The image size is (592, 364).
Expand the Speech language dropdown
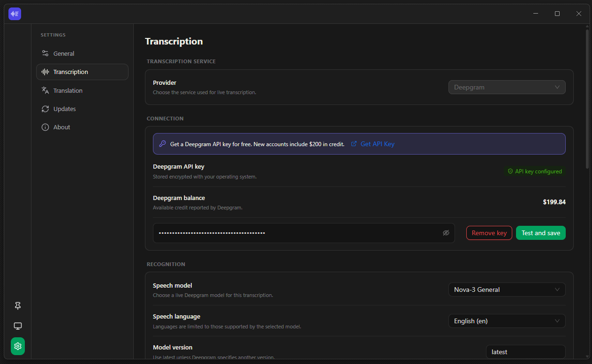pyautogui.click(x=507, y=321)
